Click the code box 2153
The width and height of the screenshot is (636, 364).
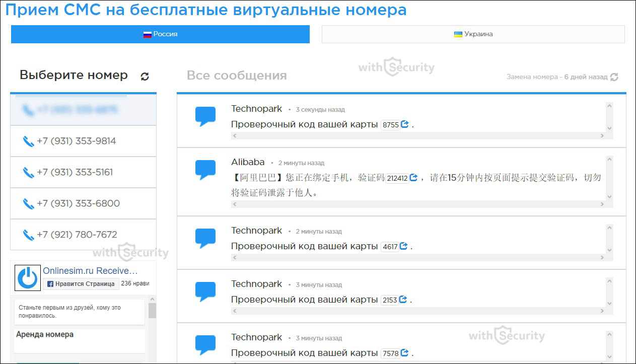coord(390,300)
